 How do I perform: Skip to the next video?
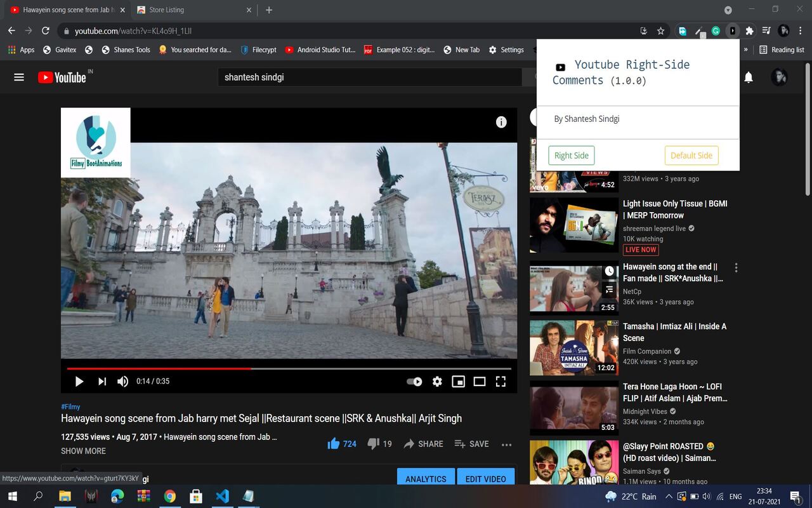(102, 381)
